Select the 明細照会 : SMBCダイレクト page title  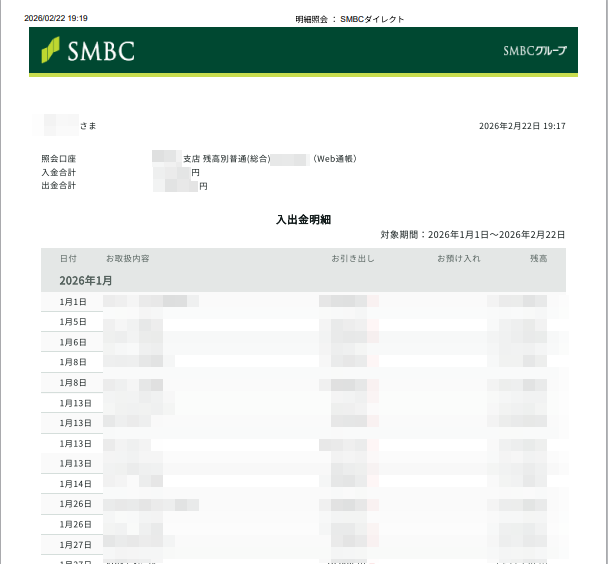pyautogui.click(x=350, y=19)
